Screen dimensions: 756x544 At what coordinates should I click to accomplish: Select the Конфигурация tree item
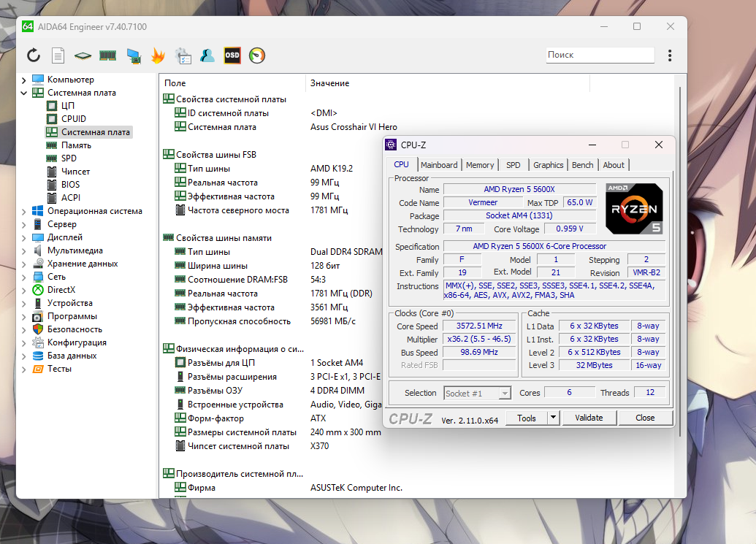coord(69,342)
